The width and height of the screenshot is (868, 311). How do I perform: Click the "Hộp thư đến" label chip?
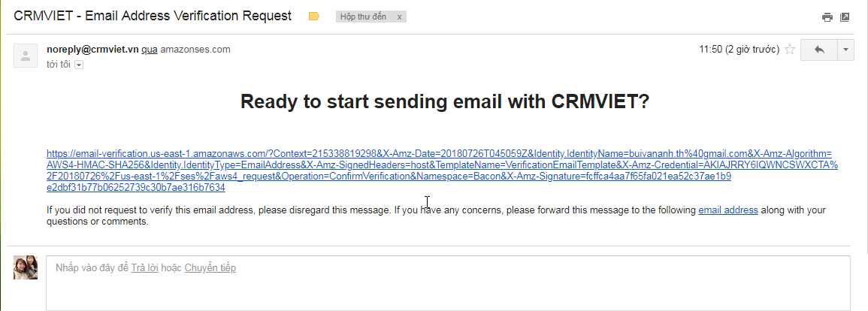pos(363,17)
